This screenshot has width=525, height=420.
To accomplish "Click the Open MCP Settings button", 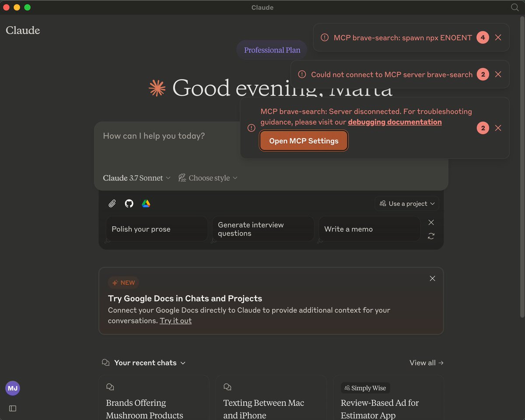I will pos(304,141).
